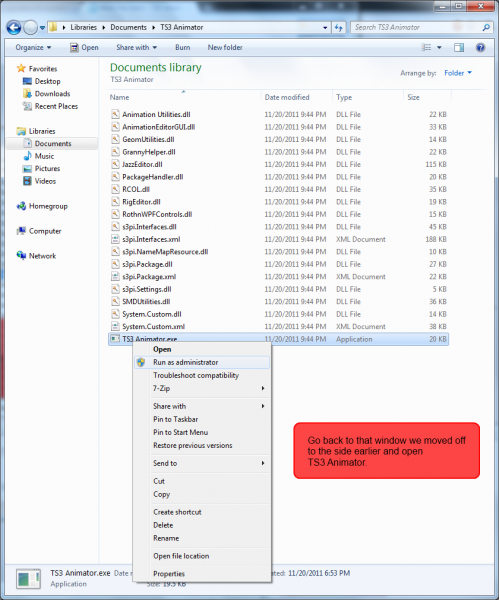Click the search magnifier icon
This screenshot has width=499, height=600.
pyautogui.click(x=486, y=28)
